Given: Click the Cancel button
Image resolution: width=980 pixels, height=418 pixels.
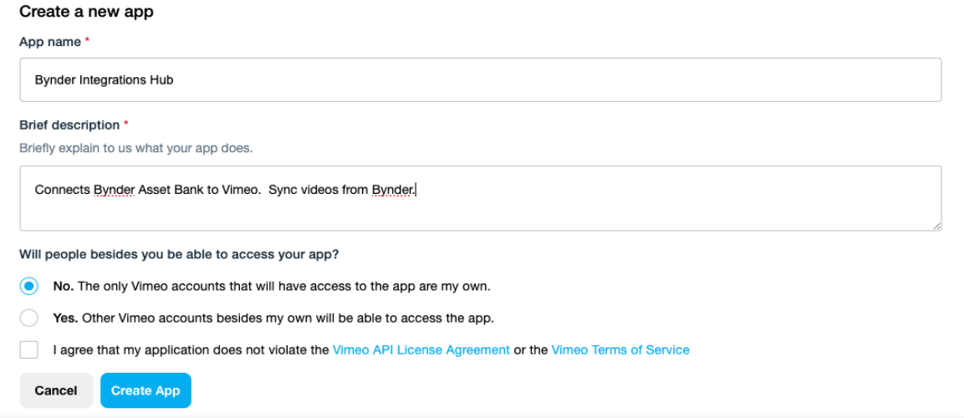Looking at the screenshot, I should coord(56,390).
